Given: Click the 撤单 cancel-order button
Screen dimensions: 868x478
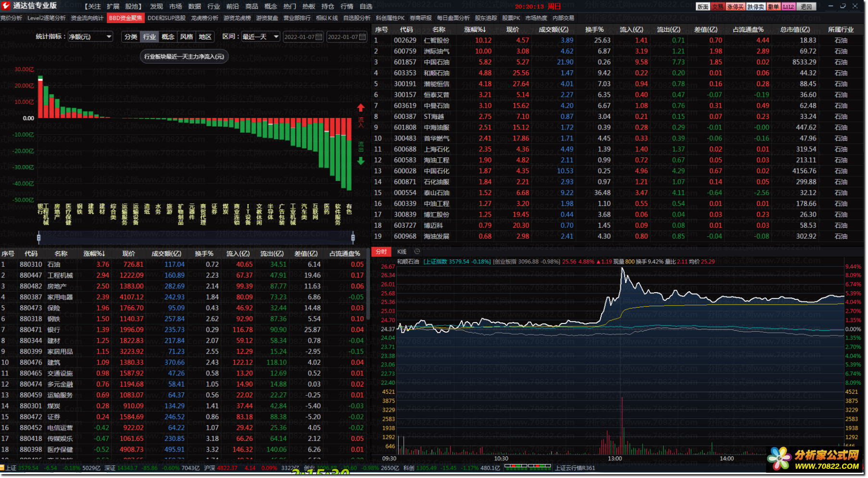Looking at the screenshot, I should pyautogui.click(x=773, y=6).
